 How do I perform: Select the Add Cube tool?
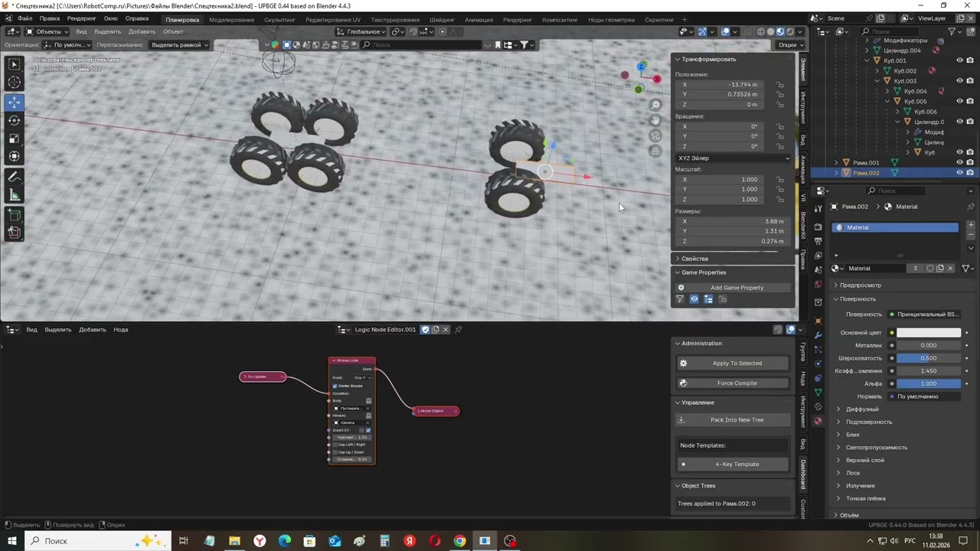[x=15, y=216]
